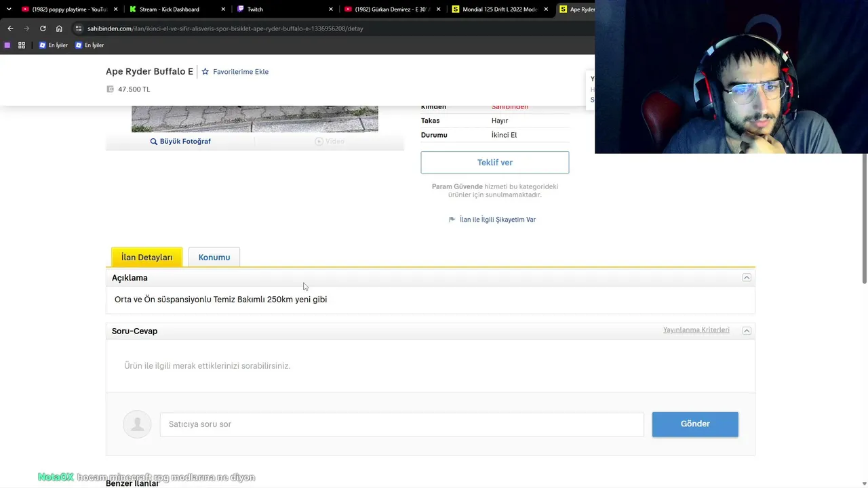Image resolution: width=868 pixels, height=488 pixels.
Task: Click the 'Gönder' button
Action: click(x=695, y=424)
